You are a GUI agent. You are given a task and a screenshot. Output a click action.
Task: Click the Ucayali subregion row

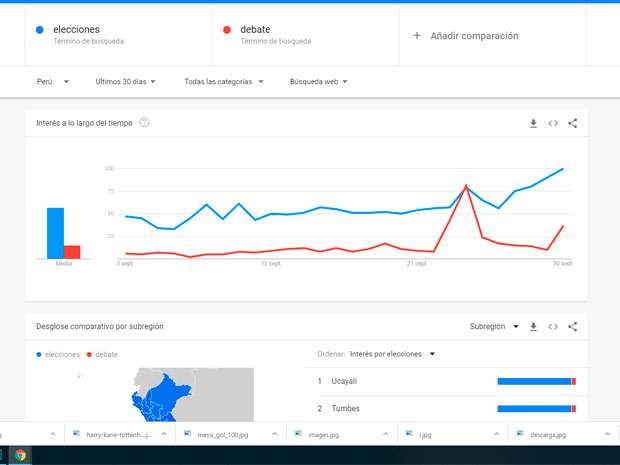(447, 381)
